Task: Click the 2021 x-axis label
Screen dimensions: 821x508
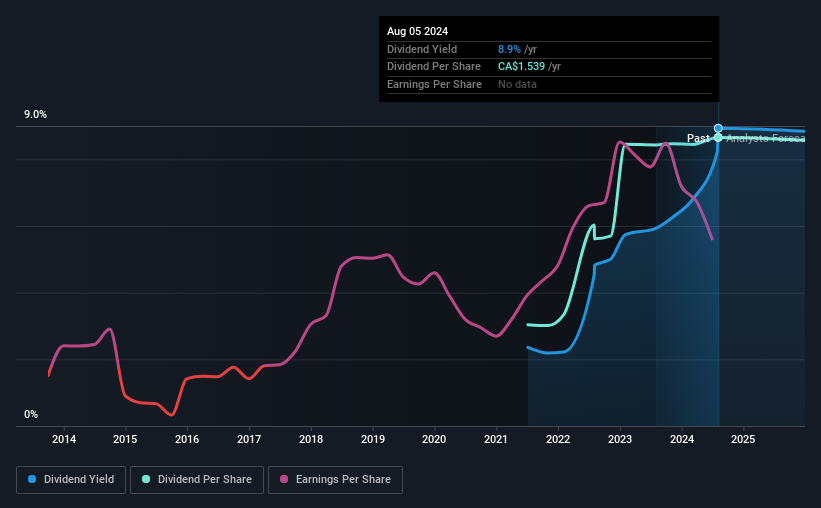Action: point(496,439)
